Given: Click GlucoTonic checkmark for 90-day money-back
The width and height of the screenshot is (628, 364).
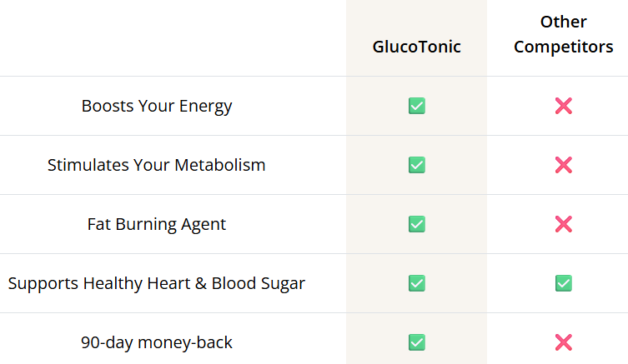Looking at the screenshot, I should (x=417, y=342).
